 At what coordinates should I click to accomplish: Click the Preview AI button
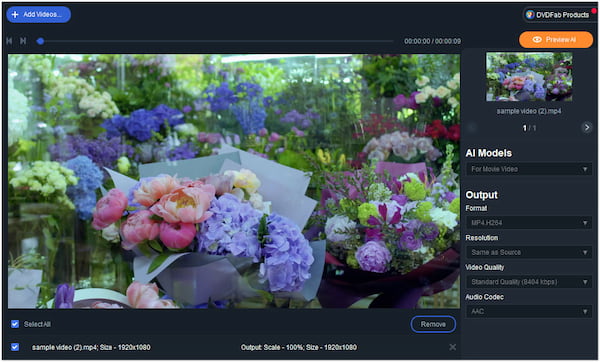(556, 40)
